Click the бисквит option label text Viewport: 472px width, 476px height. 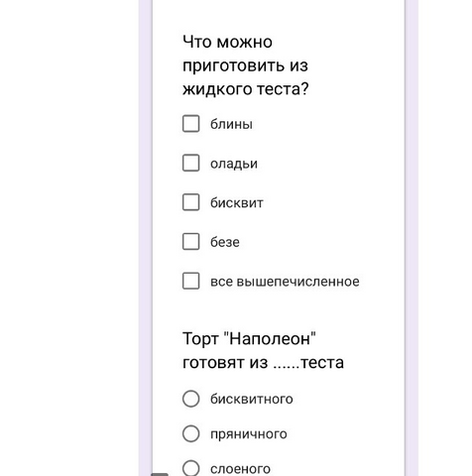[237, 202]
